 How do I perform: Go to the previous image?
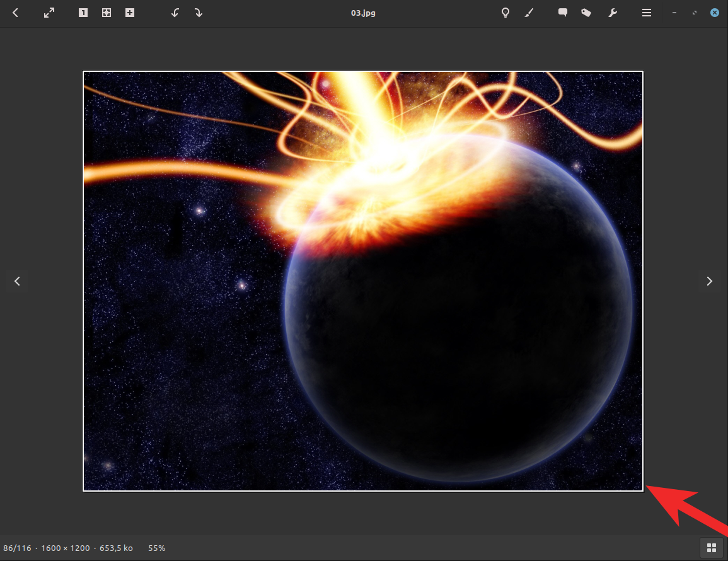point(17,281)
